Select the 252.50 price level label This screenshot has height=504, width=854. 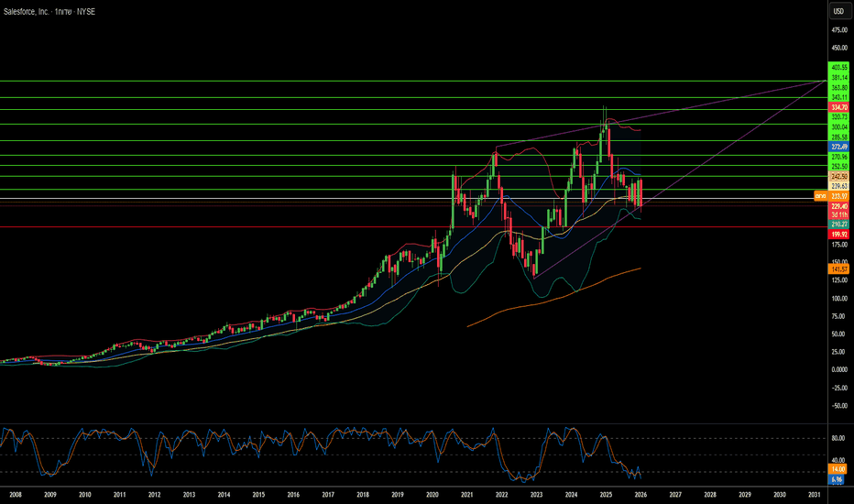[838, 166]
